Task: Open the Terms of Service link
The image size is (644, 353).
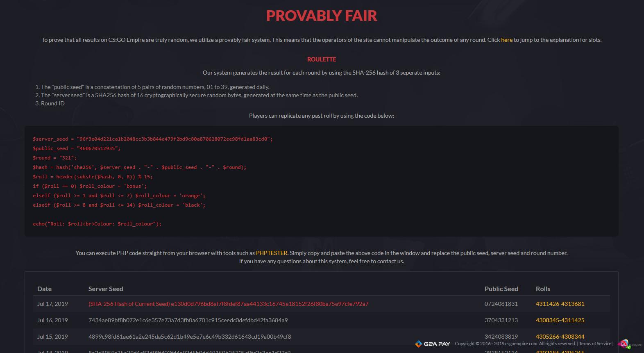Action: point(595,344)
